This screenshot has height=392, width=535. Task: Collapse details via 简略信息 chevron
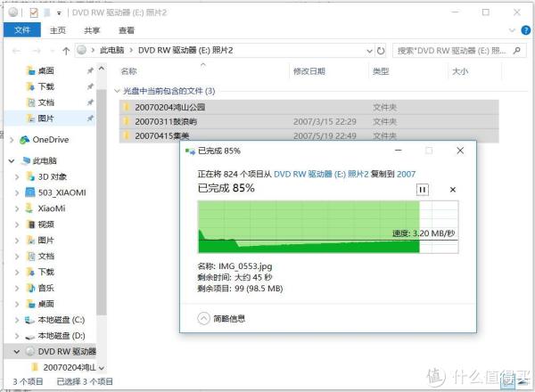click(x=204, y=318)
